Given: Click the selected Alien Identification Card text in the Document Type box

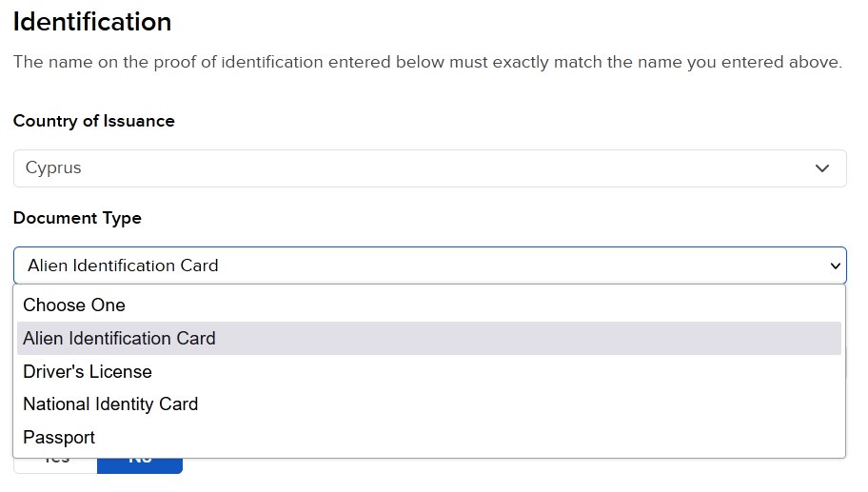Looking at the screenshot, I should coord(123,266).
